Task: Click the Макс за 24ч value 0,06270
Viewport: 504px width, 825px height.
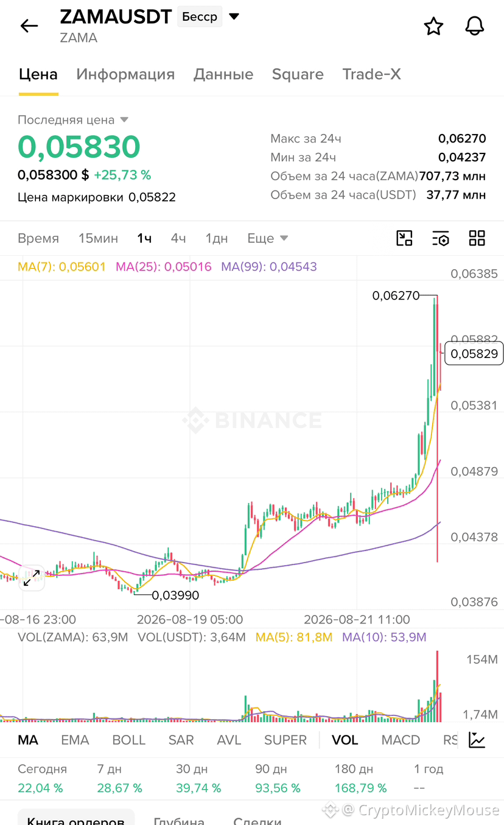Action: point(462,138)
